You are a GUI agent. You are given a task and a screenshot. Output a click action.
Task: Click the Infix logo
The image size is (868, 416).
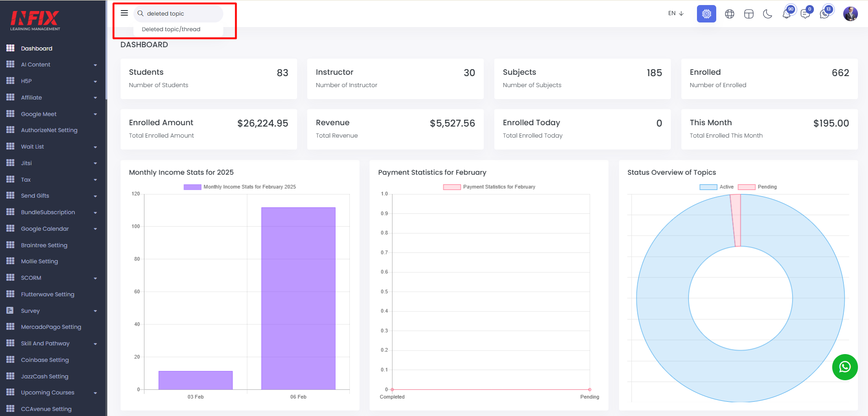tap(35, 21)
